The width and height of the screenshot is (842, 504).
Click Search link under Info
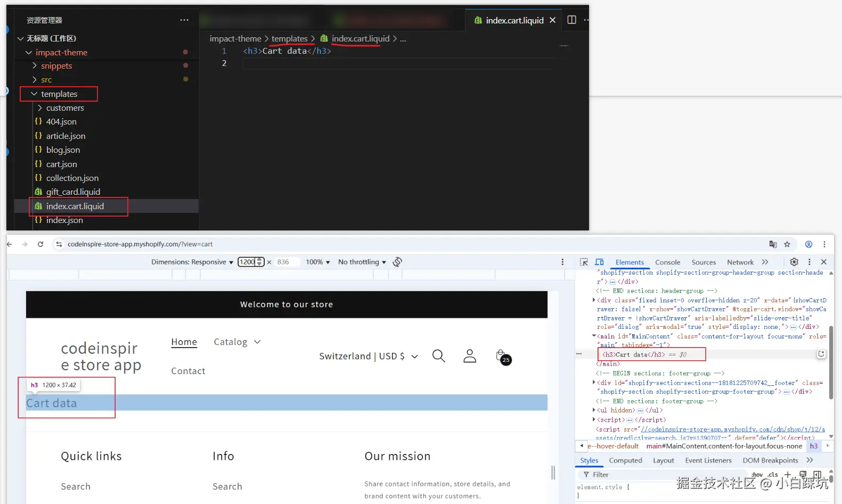pyautogui.click(x=227, y=486)
